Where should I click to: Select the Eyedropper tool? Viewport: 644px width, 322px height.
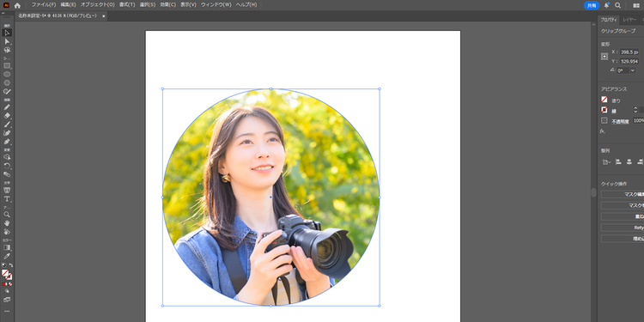coord(7,256)
